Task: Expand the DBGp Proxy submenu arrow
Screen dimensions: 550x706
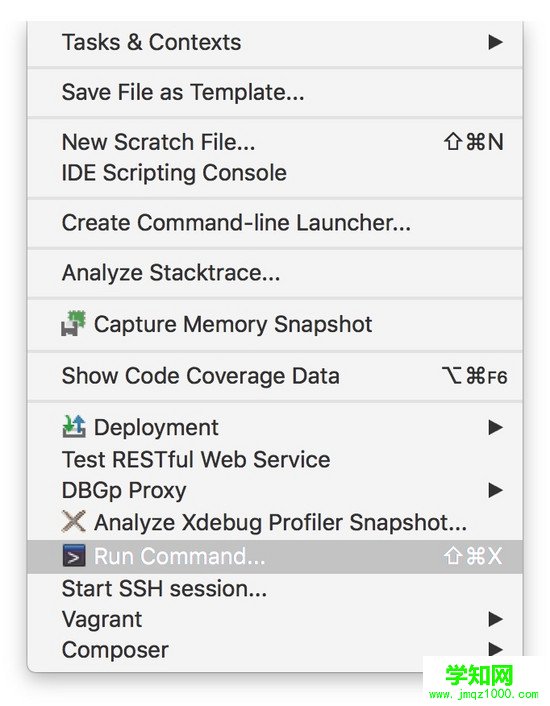Action: (x=495, y=490)
